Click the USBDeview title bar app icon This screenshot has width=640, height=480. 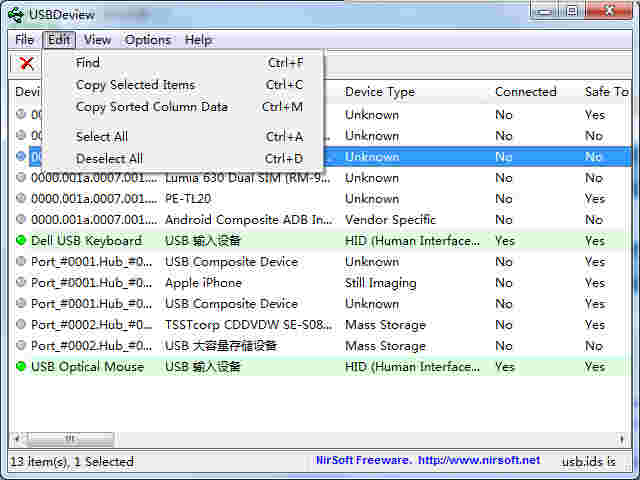click(x=15, y=13)
